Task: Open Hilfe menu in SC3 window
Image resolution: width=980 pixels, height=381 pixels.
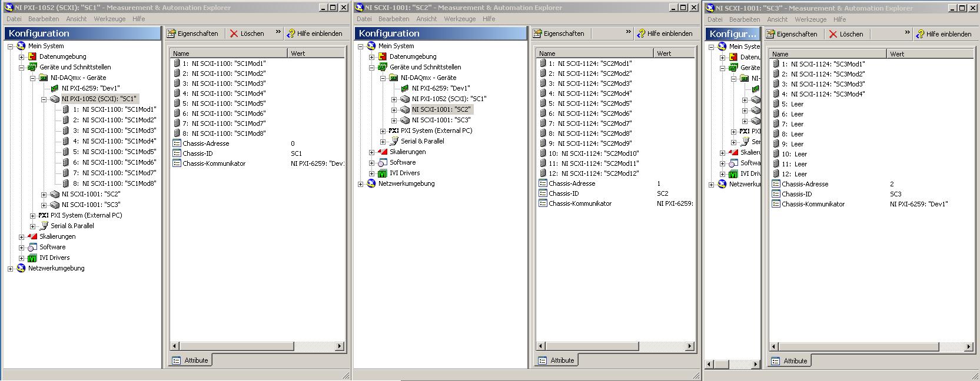Action: click(840, 19)
